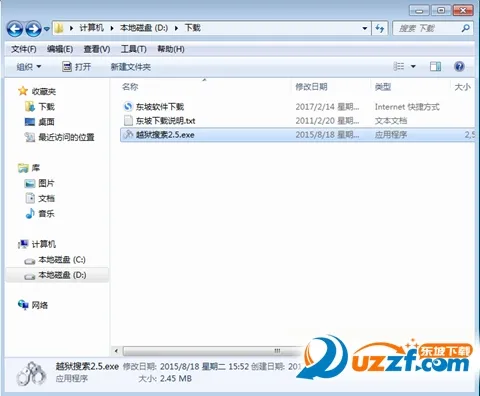Click 新建文件夹 in the toolbar

[x=131, y=67]
